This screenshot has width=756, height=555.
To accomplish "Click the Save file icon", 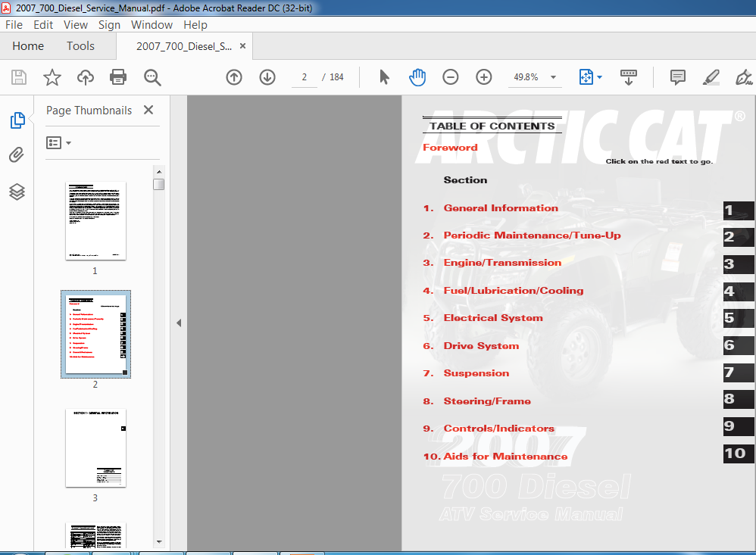I will click(x=19, y=77).
